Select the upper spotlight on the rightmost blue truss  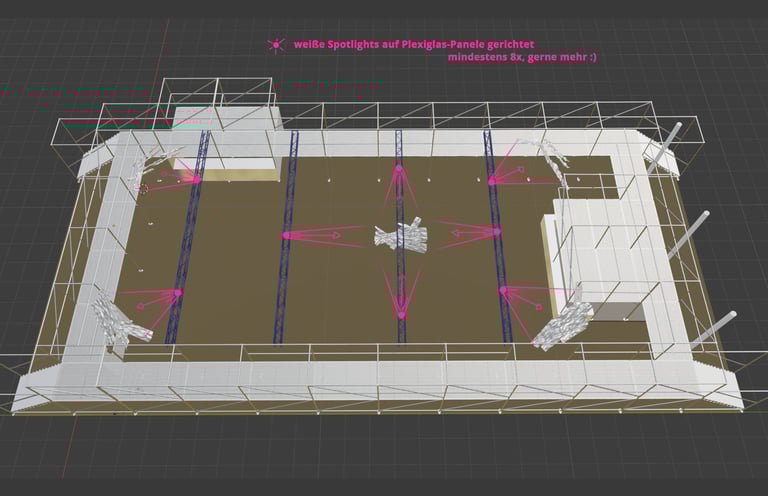[x=492, y=181]
